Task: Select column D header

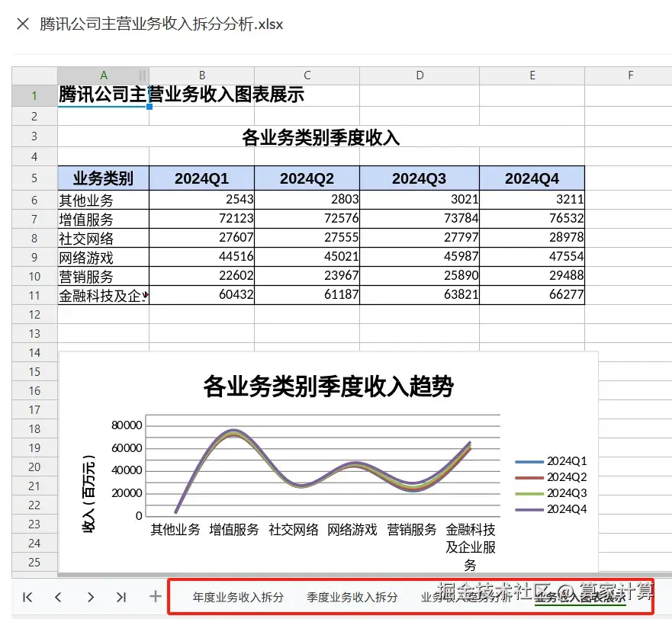Action: coord(420,75)
